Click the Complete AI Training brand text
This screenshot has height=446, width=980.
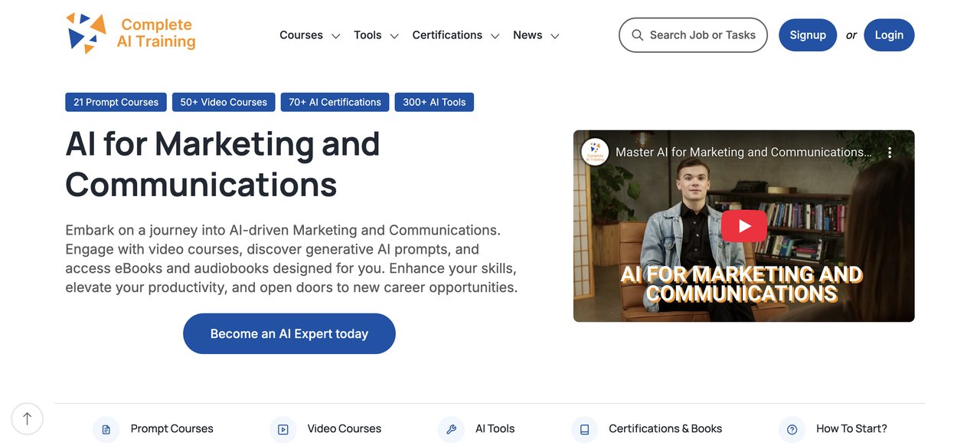click(156, 33)
